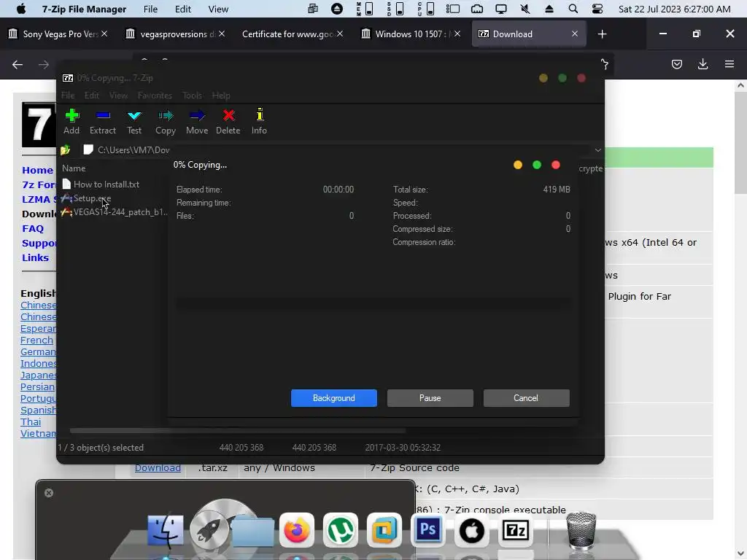Open the Tools menu

click(192, 96)
